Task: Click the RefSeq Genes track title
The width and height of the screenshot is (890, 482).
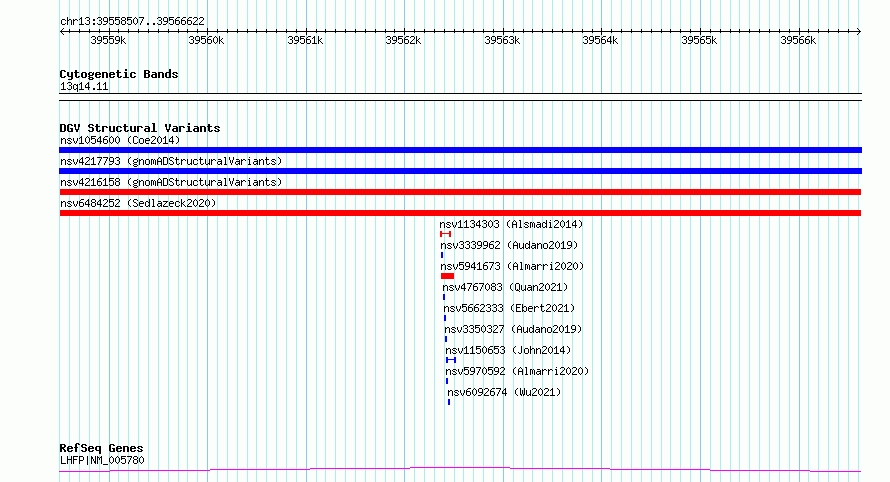Action: point(101,449)
